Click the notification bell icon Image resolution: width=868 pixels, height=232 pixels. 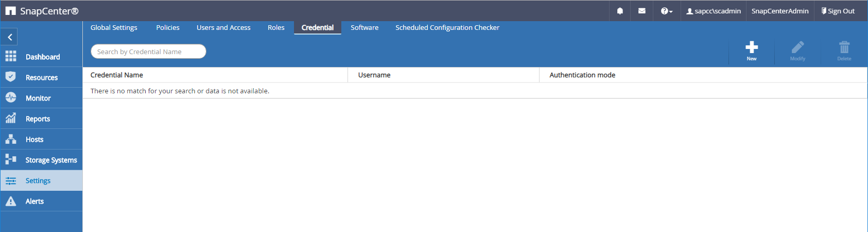pyautogui.click(x=620, y=11)
